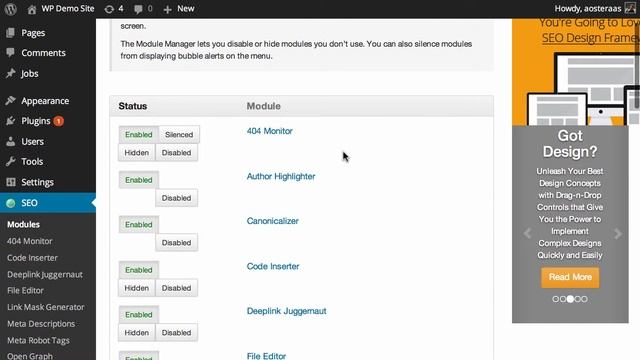Open the Canonicalizer module link
The width and height of the screenshot is (640, 360).
click(273, 221)
